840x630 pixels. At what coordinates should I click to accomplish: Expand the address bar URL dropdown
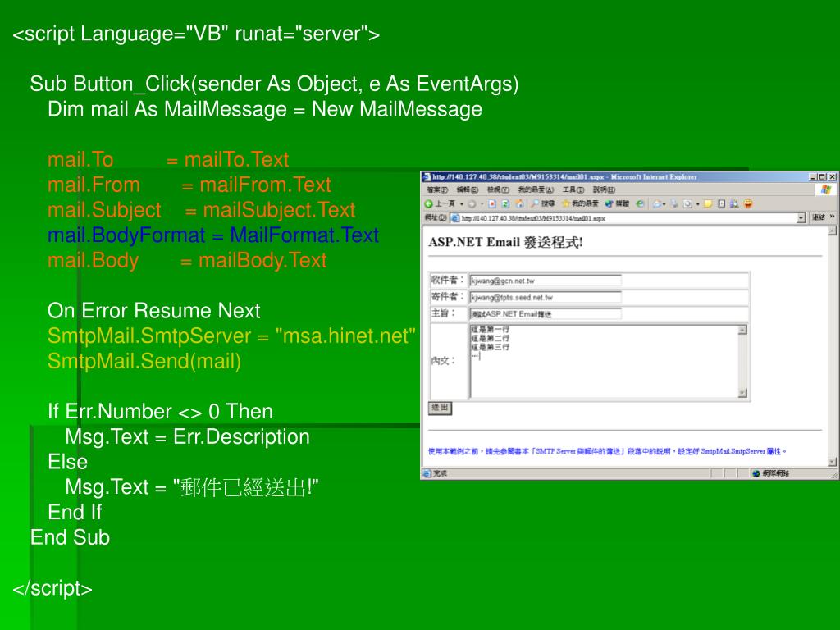tap(801, 218)
